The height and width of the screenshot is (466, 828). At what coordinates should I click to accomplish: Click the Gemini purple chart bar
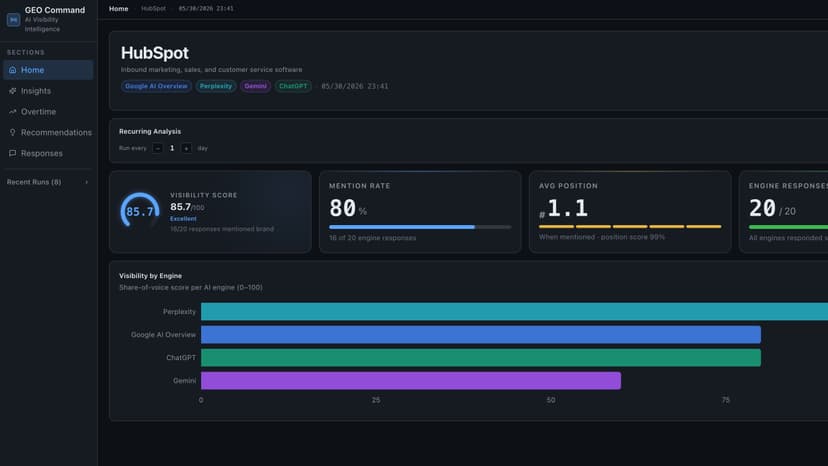pos(411,380)
